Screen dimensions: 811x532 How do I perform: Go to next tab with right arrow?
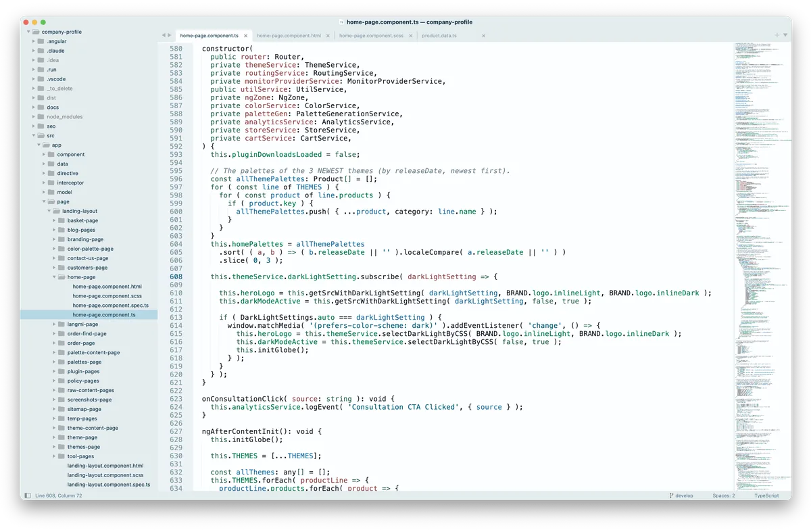pos(170,35)
